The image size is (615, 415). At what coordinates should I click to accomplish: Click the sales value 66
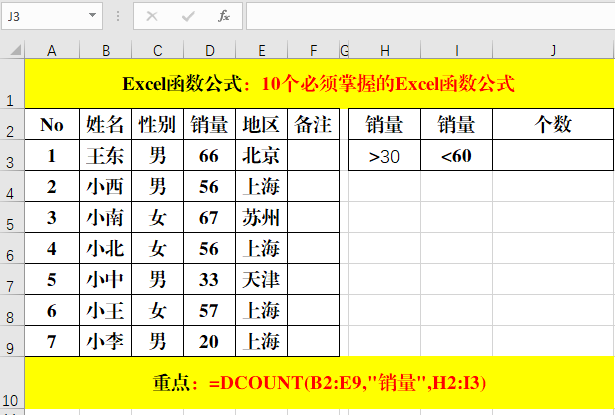pos(209,155)
